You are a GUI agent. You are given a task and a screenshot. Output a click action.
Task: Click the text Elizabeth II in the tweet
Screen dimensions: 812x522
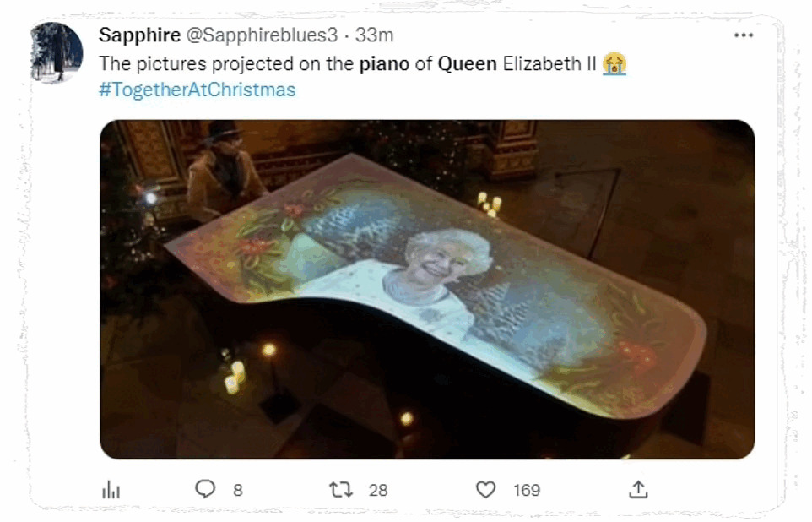click(x=549, y=63)
